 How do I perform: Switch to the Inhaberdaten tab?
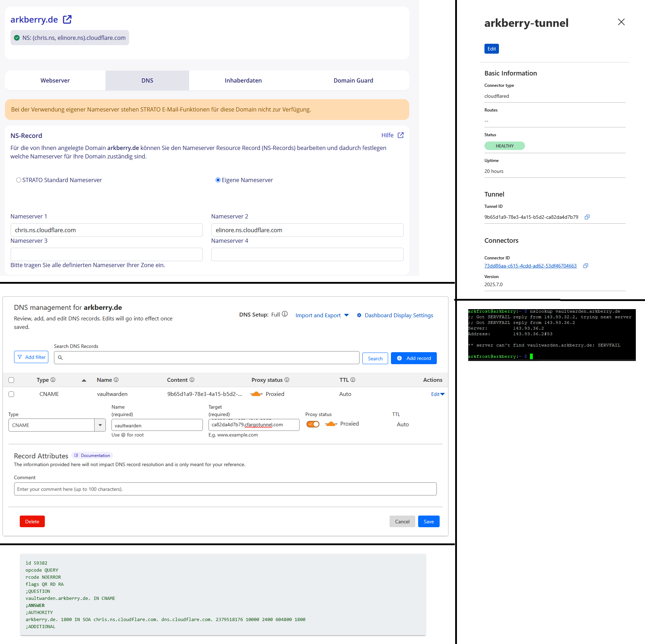(x=243, y=80)
